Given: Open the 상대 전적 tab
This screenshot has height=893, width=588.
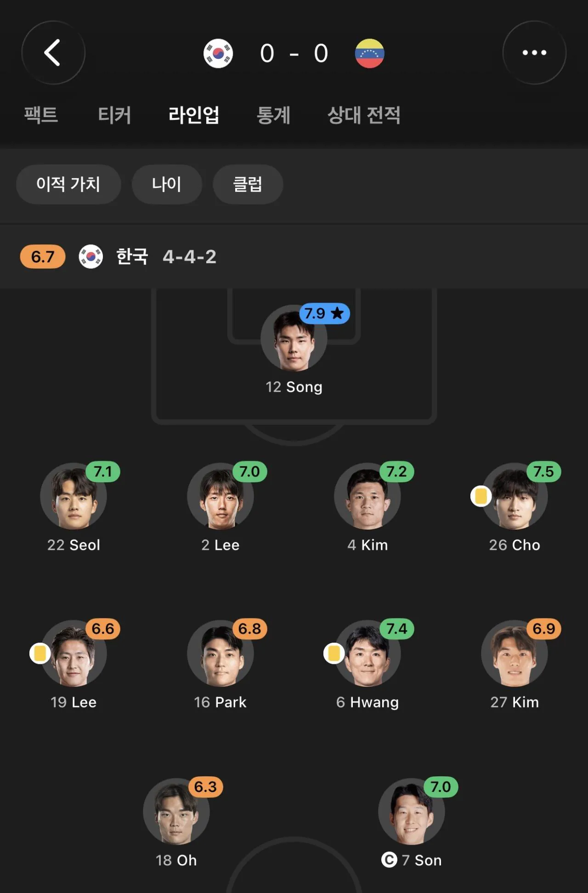Looking at the screenshot, I should point(364,115).
